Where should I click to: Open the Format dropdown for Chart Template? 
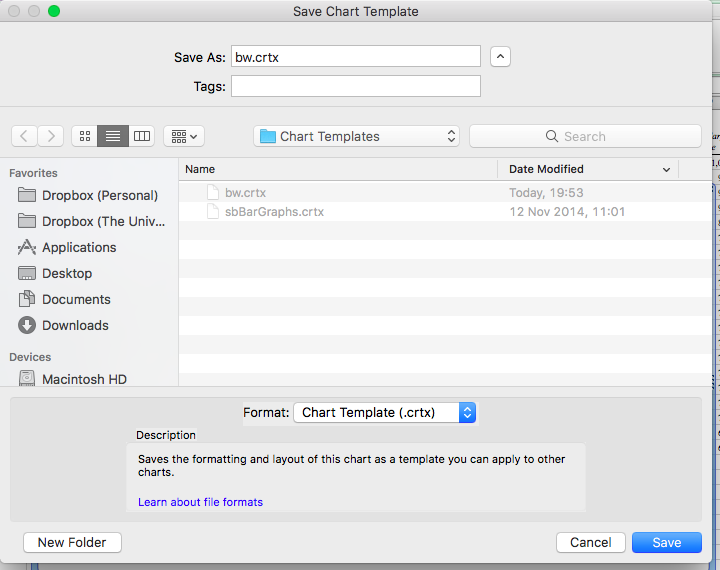click(x=385, y=412)
